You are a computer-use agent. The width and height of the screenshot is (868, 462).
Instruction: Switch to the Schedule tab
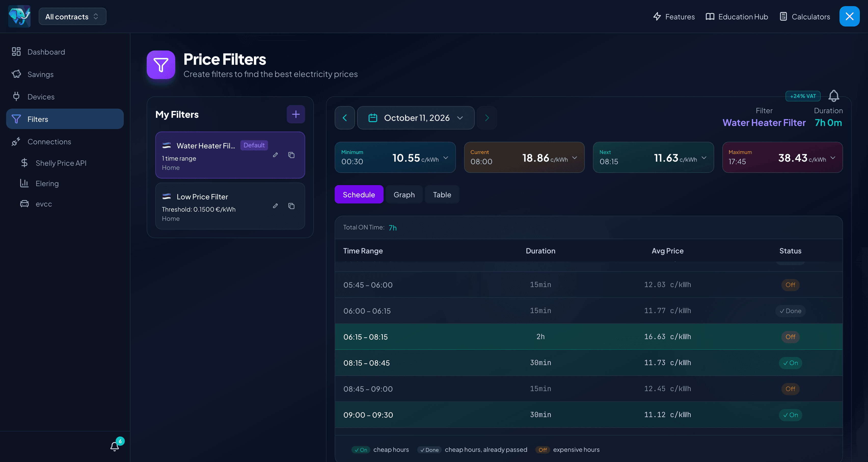[x=359, y=194]
